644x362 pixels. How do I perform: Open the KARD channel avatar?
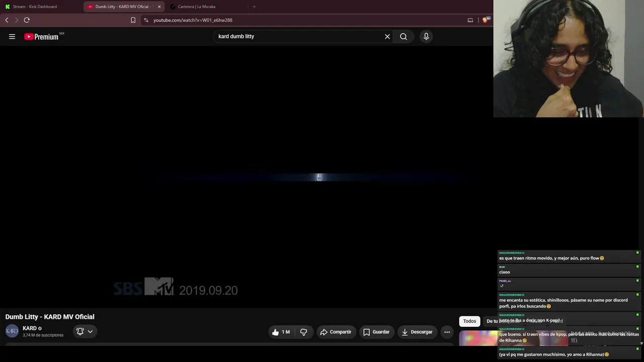pyautogui.click(x=12, y=331)
